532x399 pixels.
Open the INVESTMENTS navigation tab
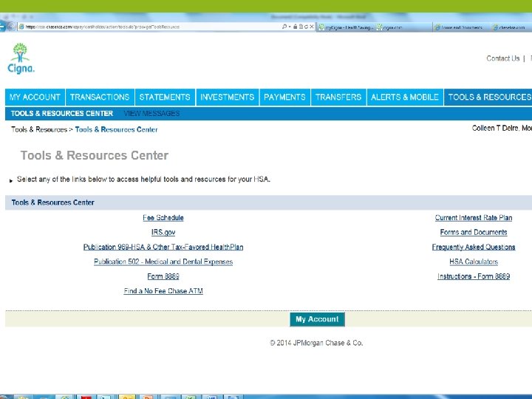coord(228,97)
